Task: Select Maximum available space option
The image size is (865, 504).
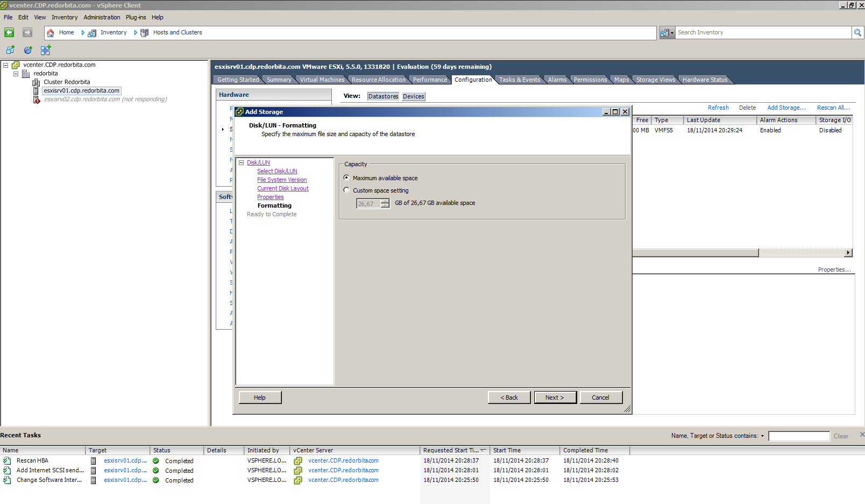Action: [x=346, y=178]
